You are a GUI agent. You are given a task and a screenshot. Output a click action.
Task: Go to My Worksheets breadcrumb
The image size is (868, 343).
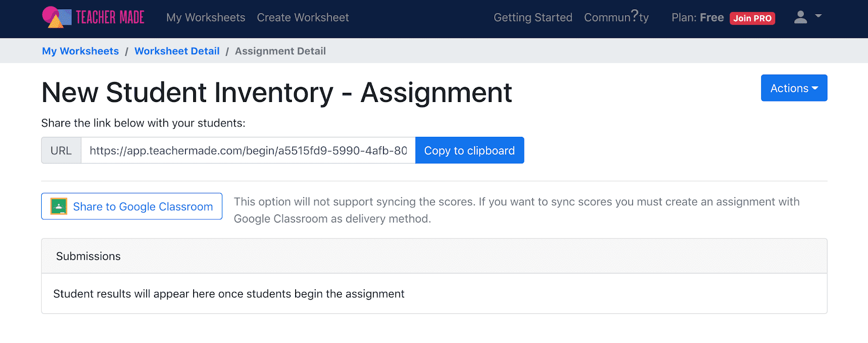[x=80, y=50]
